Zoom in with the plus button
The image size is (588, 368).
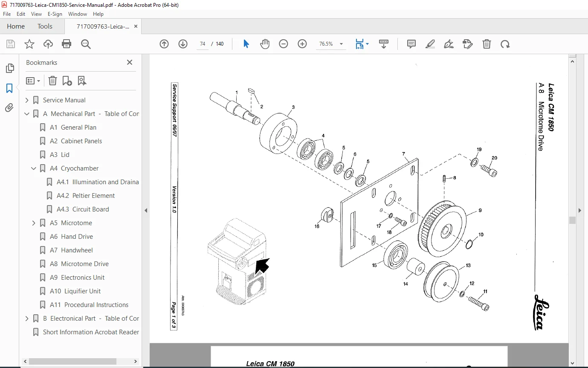tap(302, 44)
